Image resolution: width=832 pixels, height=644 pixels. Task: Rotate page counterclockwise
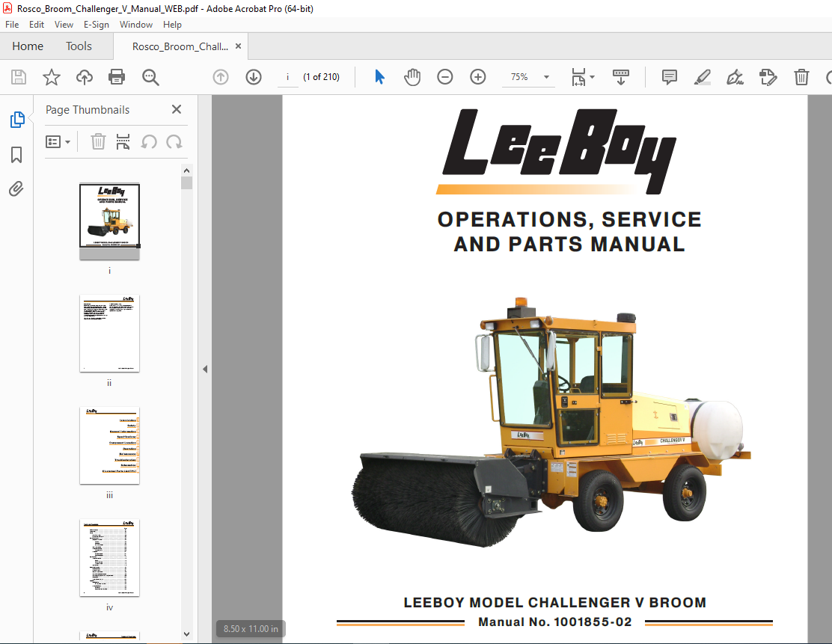(x=149, y=141)
